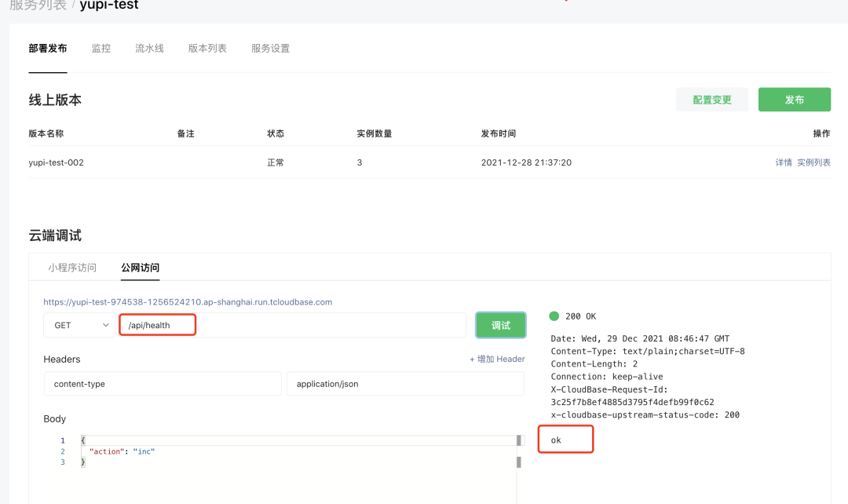
Task: Open the 流水线 tab
Action: pos(149,49)
